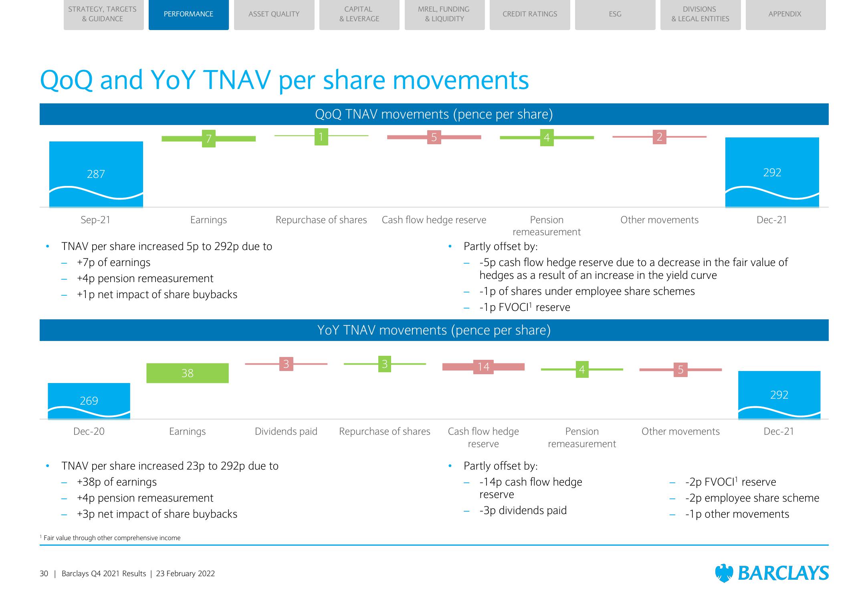Click the slide title QoQ and YoY TNAV
The width and height of the screenshot is (868, 601).
point(285,80)
